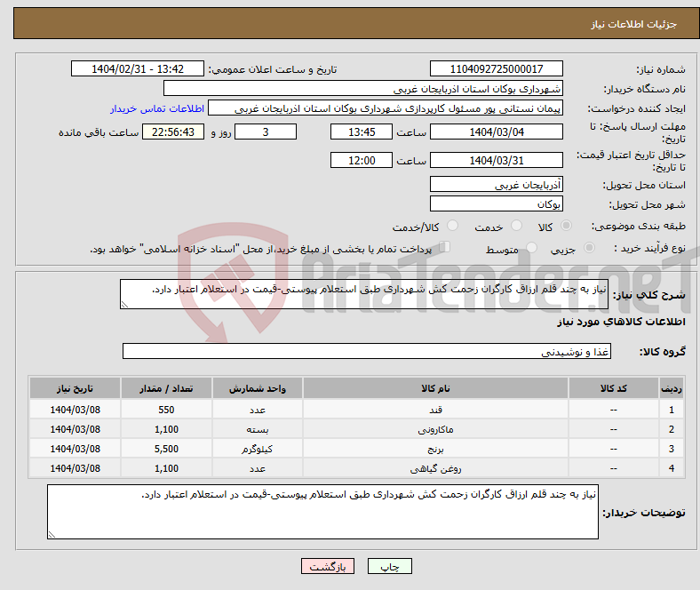Screen dimensions: 700x590
Task: Click the deadline time 13:45 field
Action: (x=360, y=132)
